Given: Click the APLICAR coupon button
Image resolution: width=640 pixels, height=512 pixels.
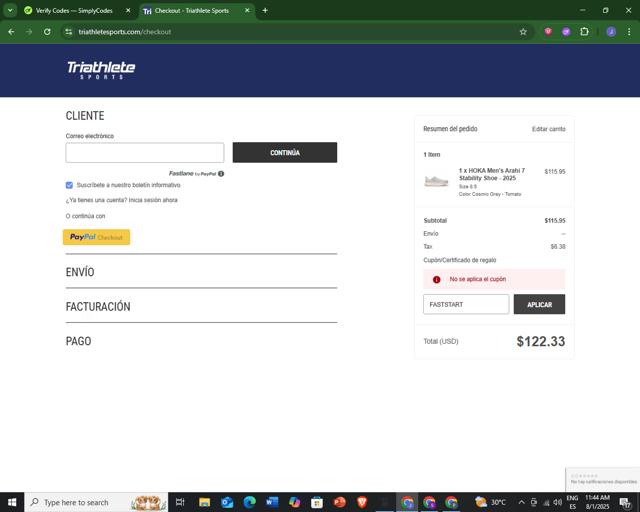Looking at the screenshot, I should point(540,305).
